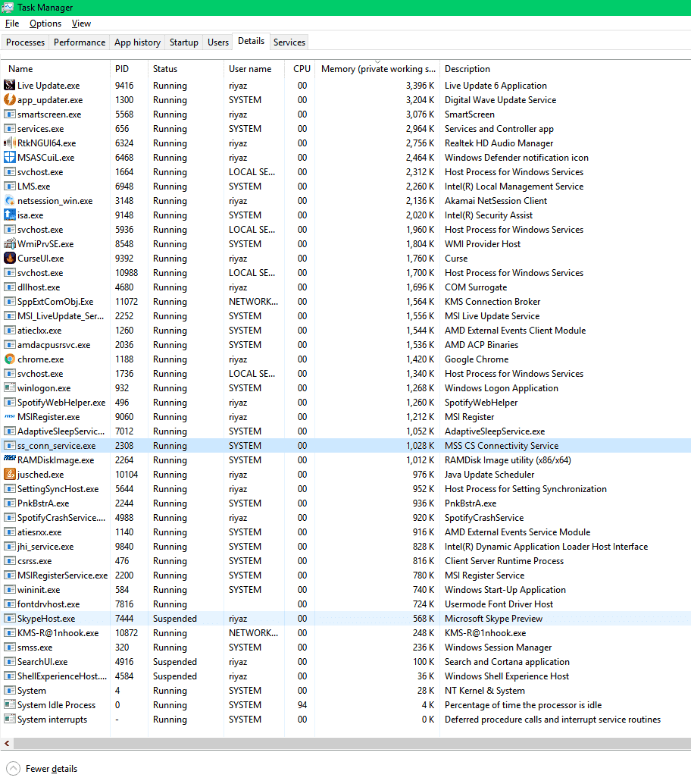This screenshot has width=691, height=784.
Task: Click the SearchUI.exe icon
Action: (x=10, y=661)
